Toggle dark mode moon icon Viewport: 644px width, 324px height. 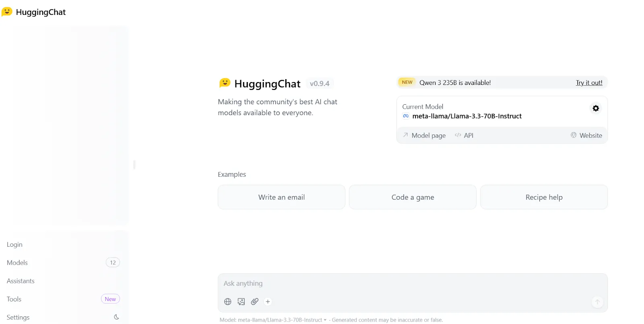coord(116,317)
